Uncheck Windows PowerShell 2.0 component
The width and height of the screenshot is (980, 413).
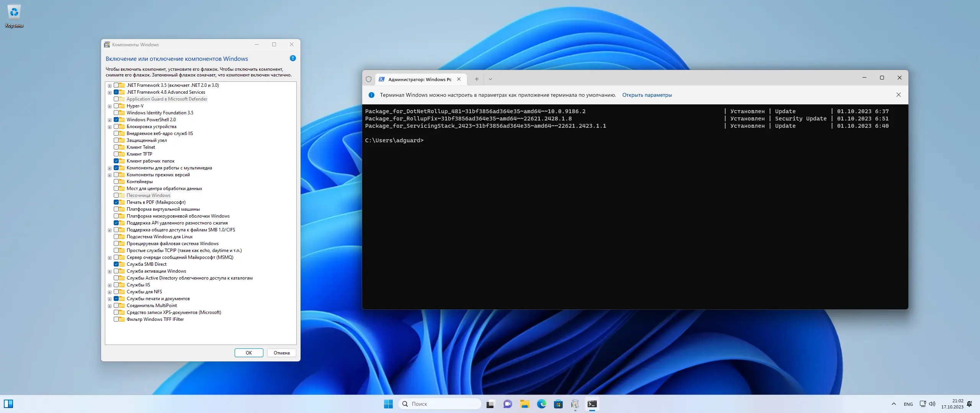click(x=116, y=120)
